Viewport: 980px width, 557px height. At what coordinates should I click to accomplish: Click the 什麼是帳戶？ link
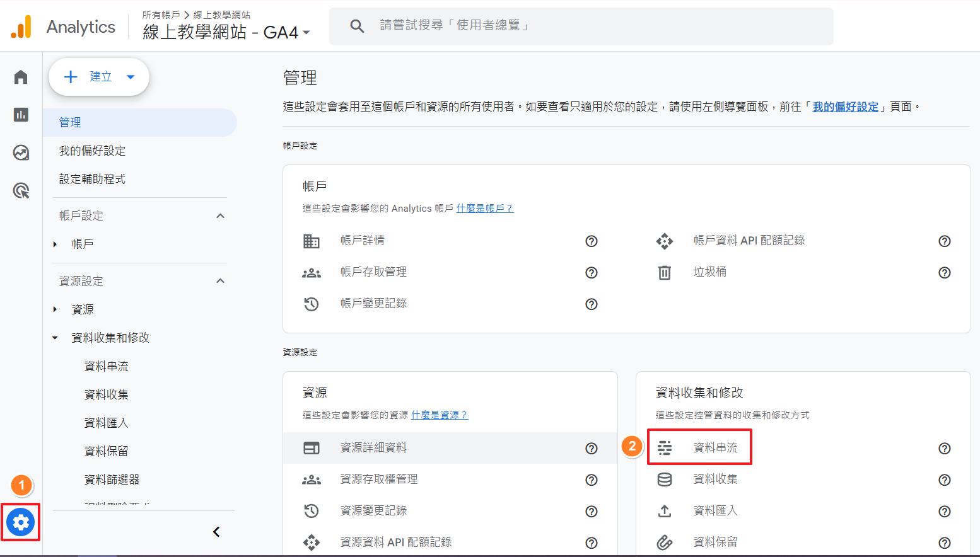(484, 209)
